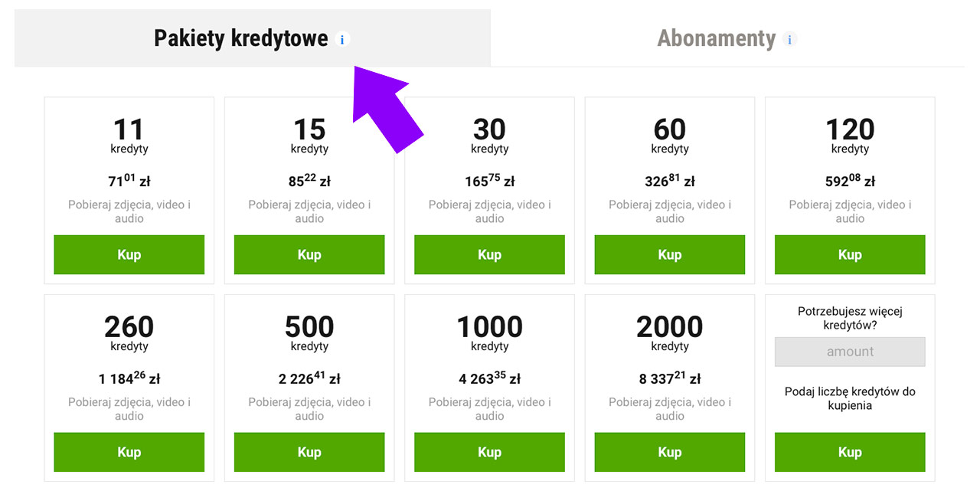This screenshot has width=980, height=491.
Task: Buy the 120 credits package
Action: point(850,254)
